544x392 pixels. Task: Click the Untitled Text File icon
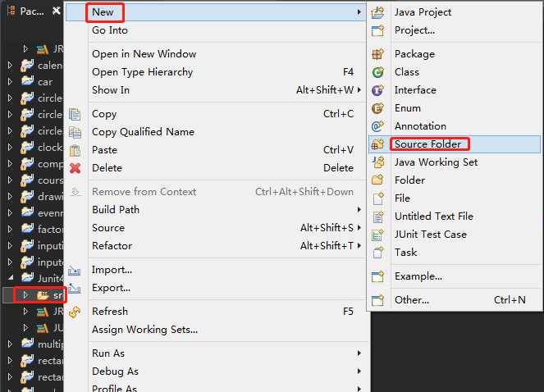coord(377,217)
